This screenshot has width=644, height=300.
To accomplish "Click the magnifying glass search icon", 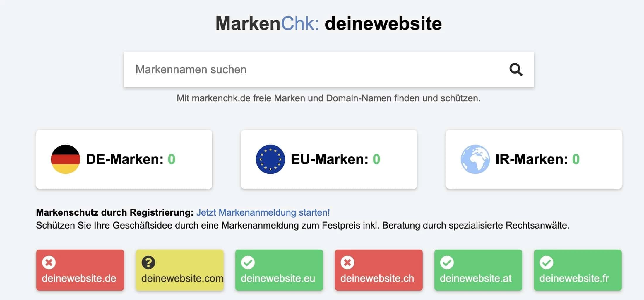I will click(x=515, y=69).
